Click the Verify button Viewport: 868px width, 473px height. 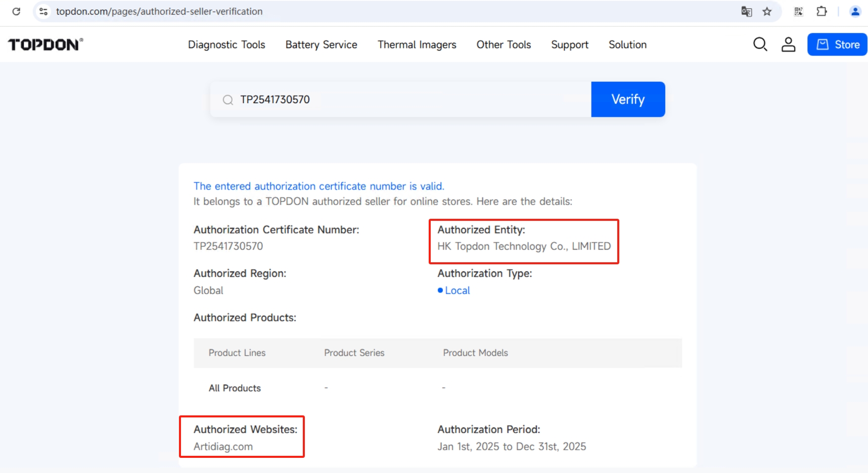coord(628,100)
